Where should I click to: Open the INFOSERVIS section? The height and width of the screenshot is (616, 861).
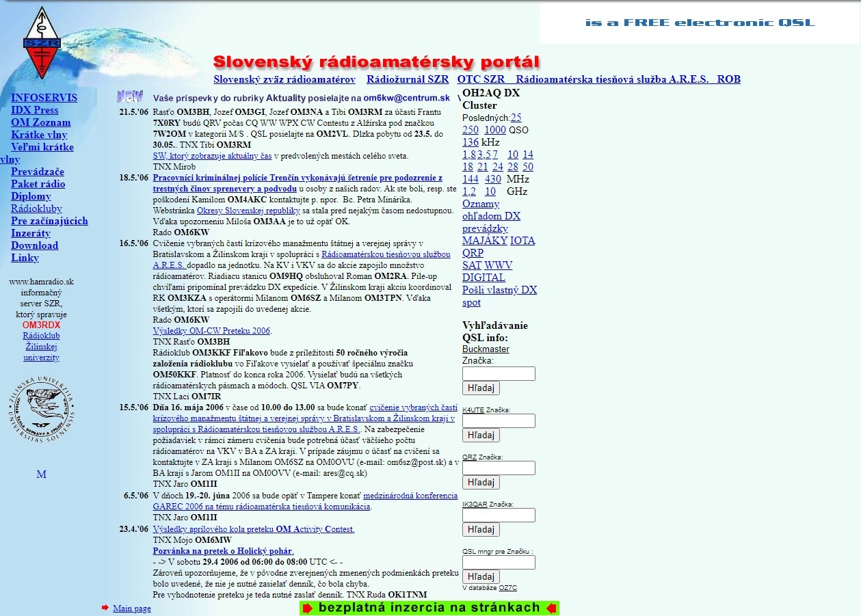[x=44, y=98]
